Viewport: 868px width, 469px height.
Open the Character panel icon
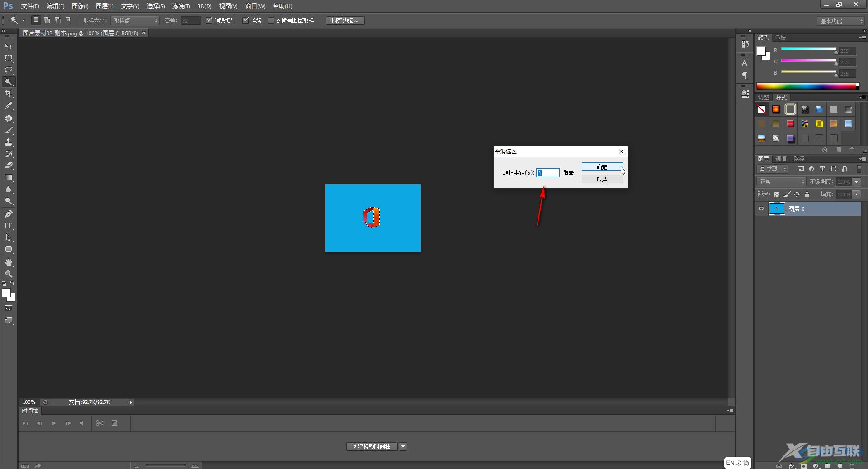click(745, 63)
